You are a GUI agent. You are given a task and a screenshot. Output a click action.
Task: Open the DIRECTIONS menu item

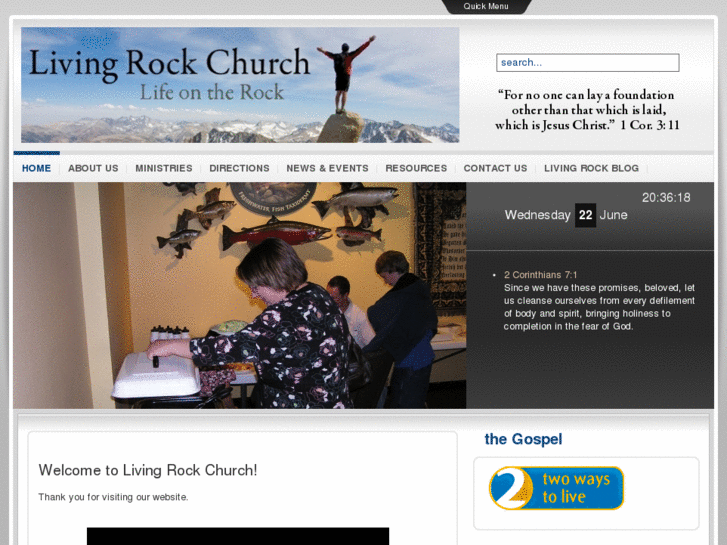click(239, 168)
